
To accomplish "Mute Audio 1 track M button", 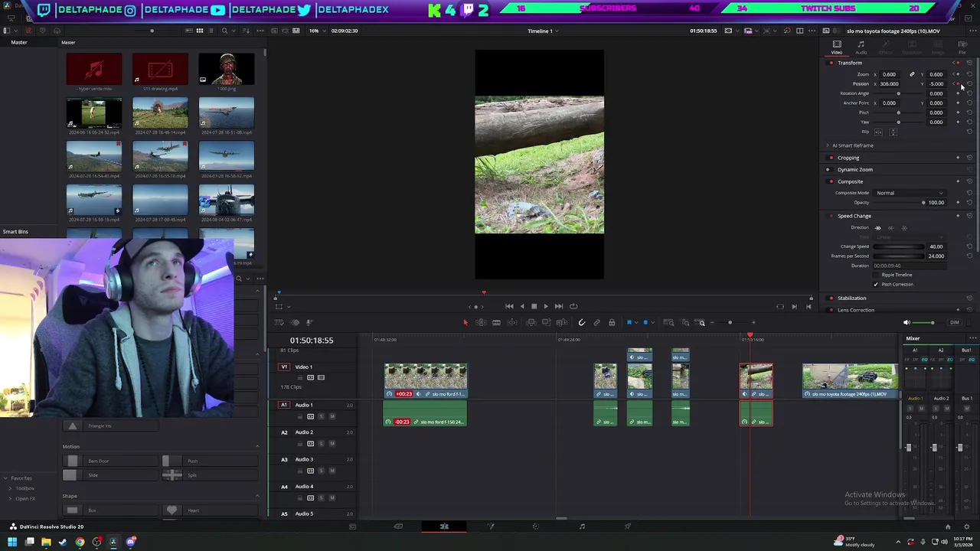I will coord(332,416).
